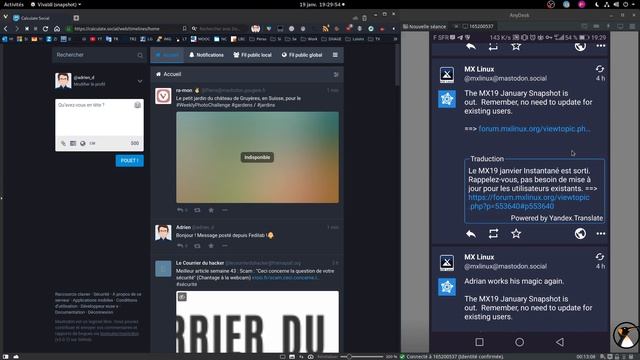Click search magnifier in Rechercher field
Screen dimensions: 640x360
(x=140, y=55)
